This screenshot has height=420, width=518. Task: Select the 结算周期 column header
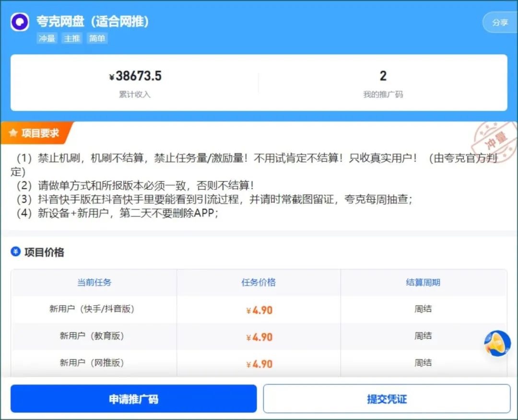click(424, 282)
